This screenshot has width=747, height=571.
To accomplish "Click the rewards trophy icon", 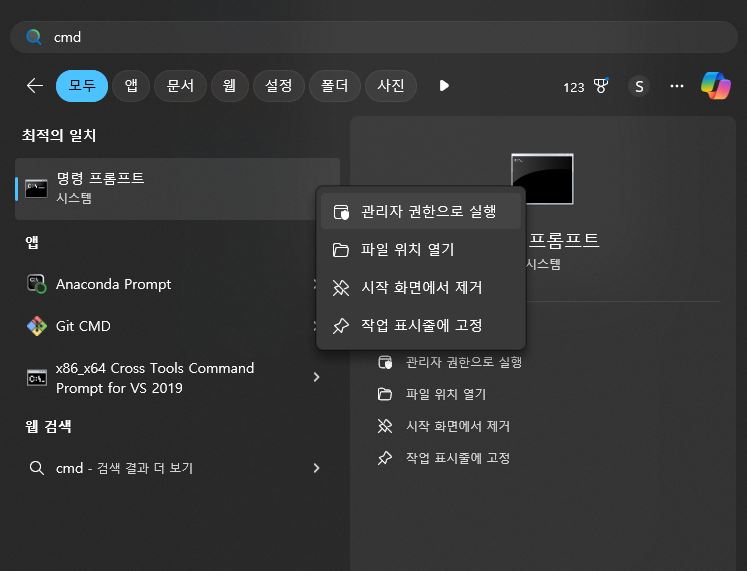I will [x=601, y=86].
